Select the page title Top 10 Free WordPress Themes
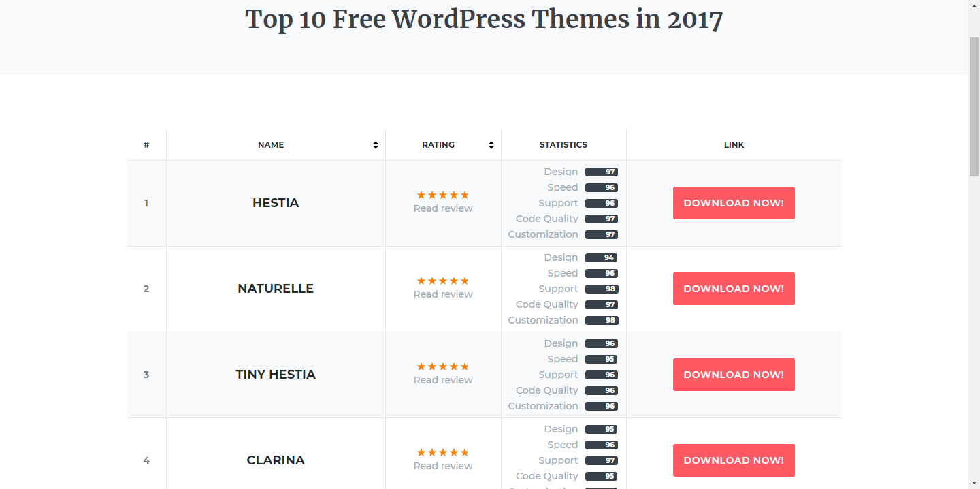Viewport: 980px width, 489px height. point(483,19)
